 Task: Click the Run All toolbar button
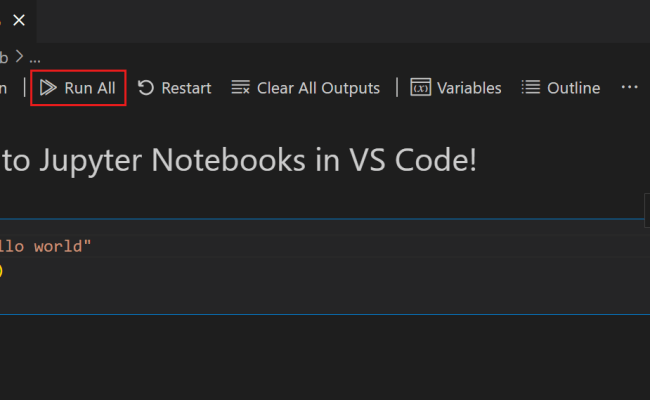pos(78,88)
